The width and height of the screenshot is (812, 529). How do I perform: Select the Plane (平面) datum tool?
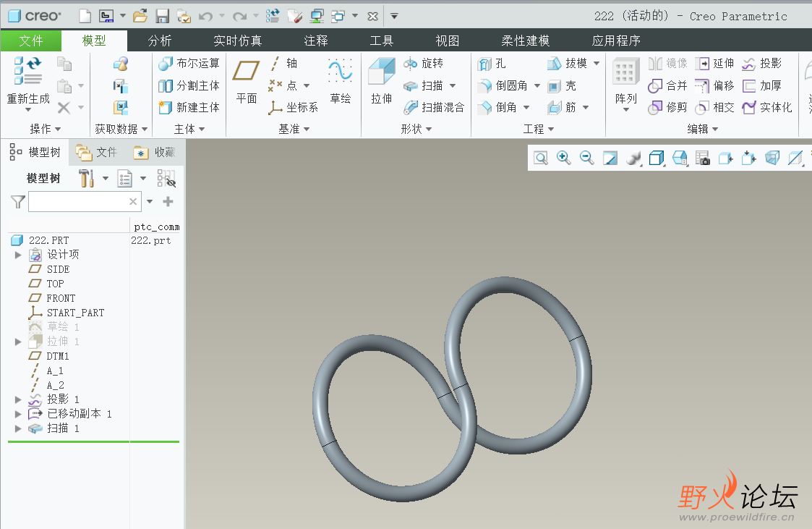pos(246,80)
